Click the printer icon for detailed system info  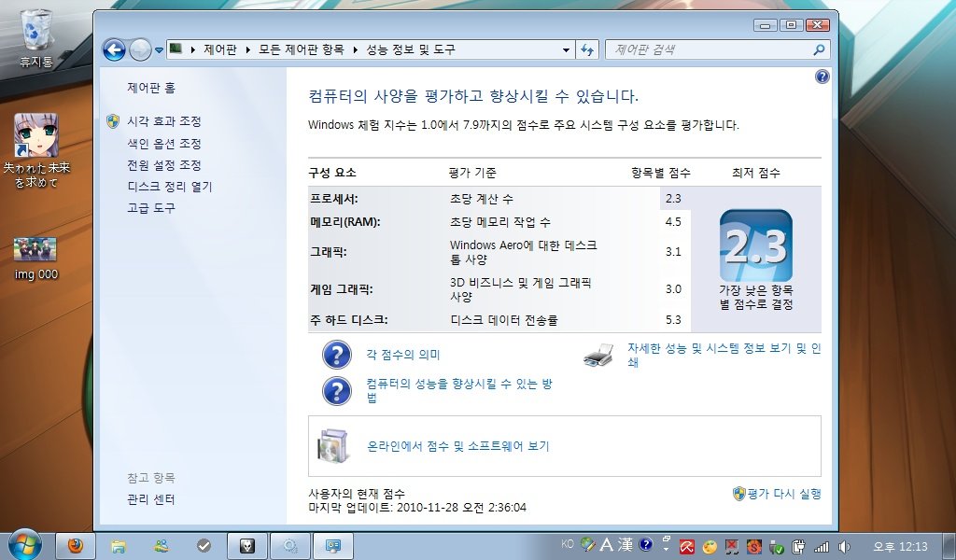598,355
